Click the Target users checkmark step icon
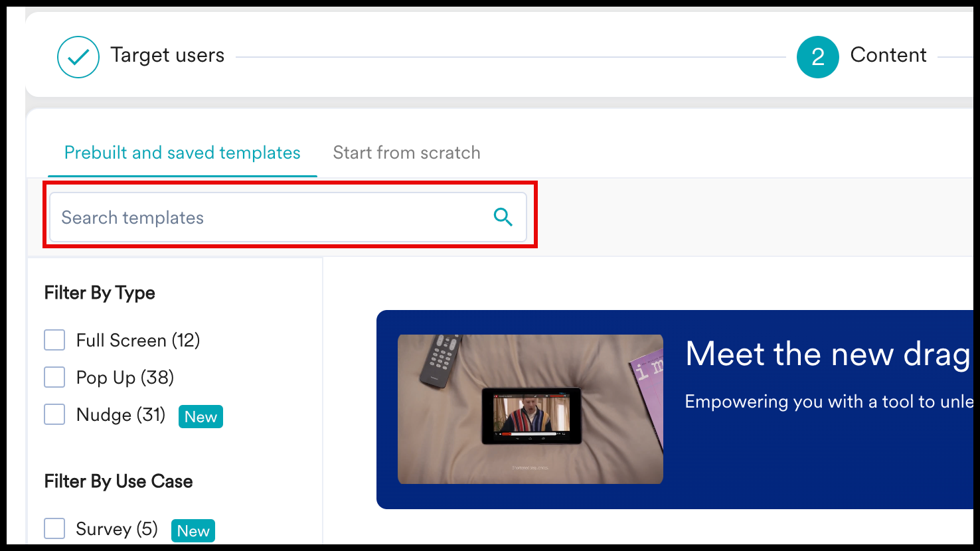 coord(78,57)
